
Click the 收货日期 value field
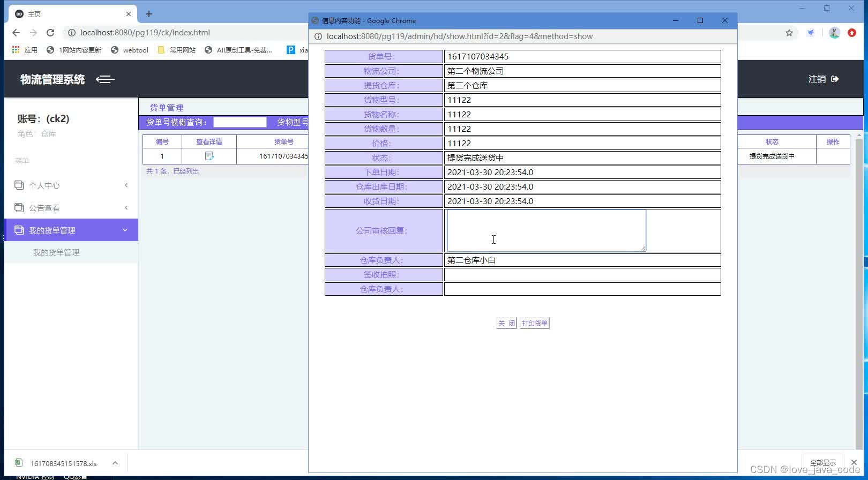click(582, 201)
